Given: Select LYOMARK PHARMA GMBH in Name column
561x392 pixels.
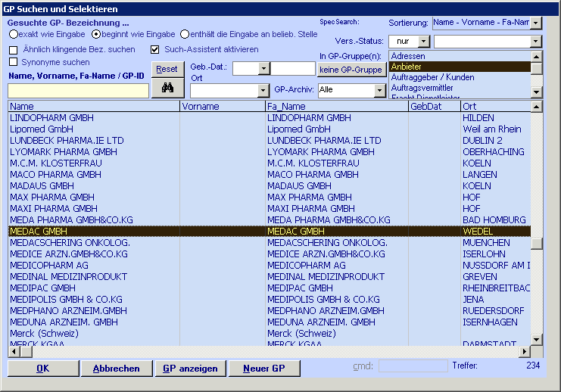Looking at the screenshot, I should (x=94, y=151).
